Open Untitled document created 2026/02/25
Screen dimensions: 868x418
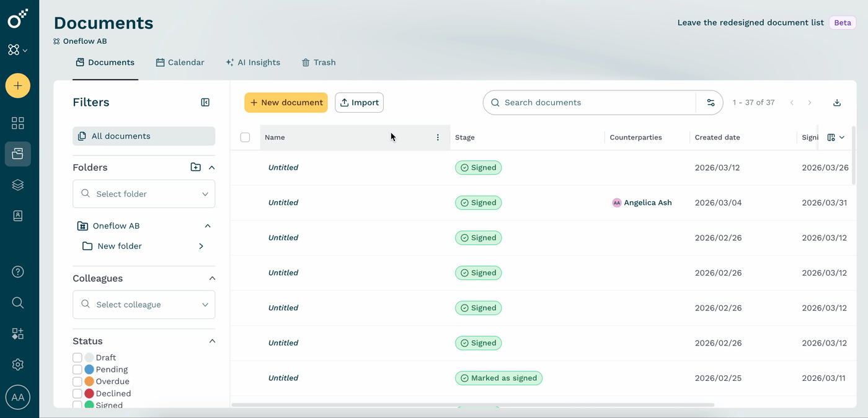click(283, 378)
